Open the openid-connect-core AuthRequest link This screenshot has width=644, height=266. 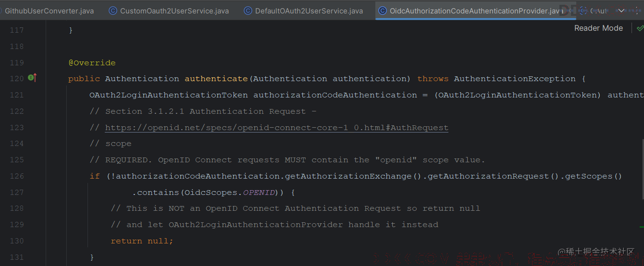(276, 128)
